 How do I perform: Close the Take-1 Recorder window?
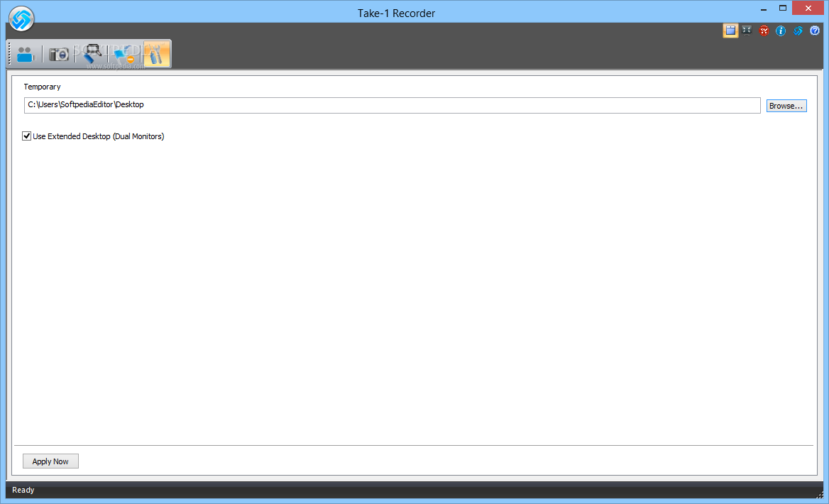pos(808,8)
